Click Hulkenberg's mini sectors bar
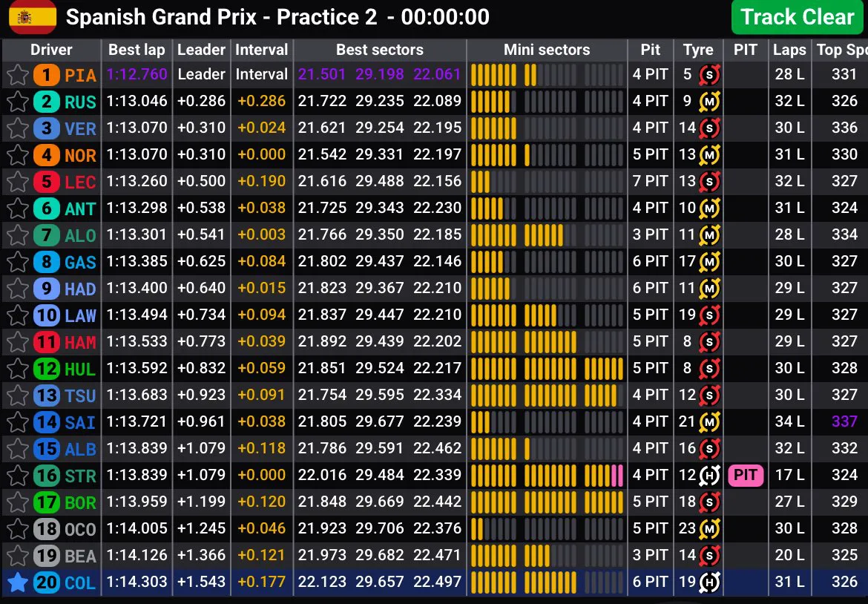 coord(547,369)
